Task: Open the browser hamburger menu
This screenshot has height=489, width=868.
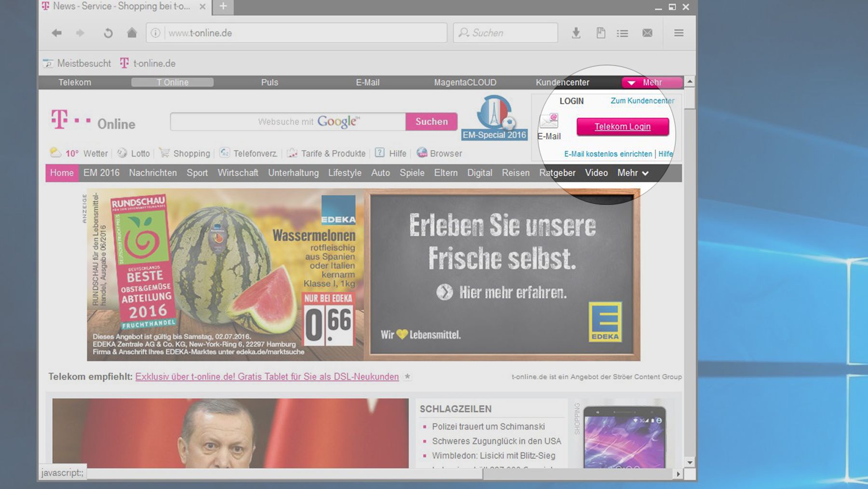Action: (678, 33)
